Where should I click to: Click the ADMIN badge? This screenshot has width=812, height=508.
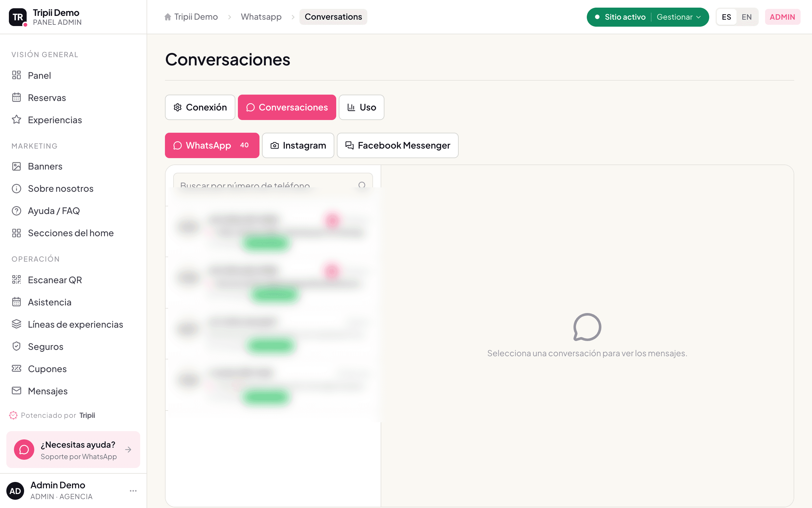tap(783, 17)
